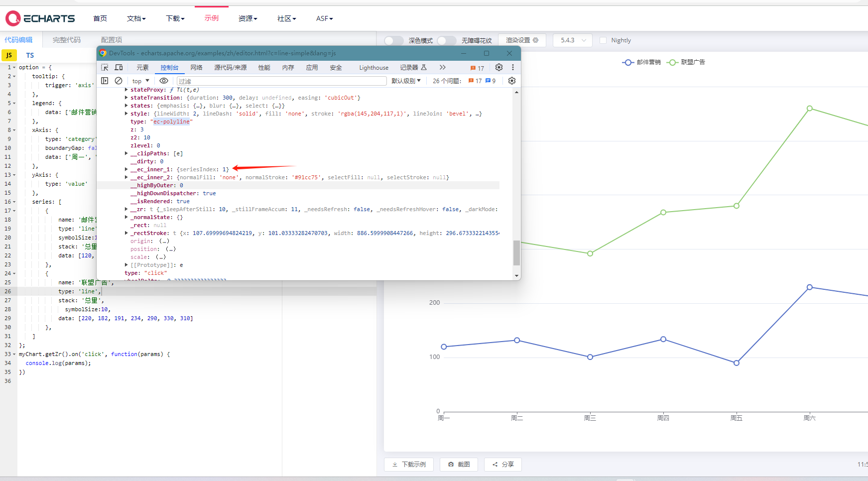Toggle the 深色模式 dark mode switch
This screenshot has width=868, height=481.
point(394,40)
